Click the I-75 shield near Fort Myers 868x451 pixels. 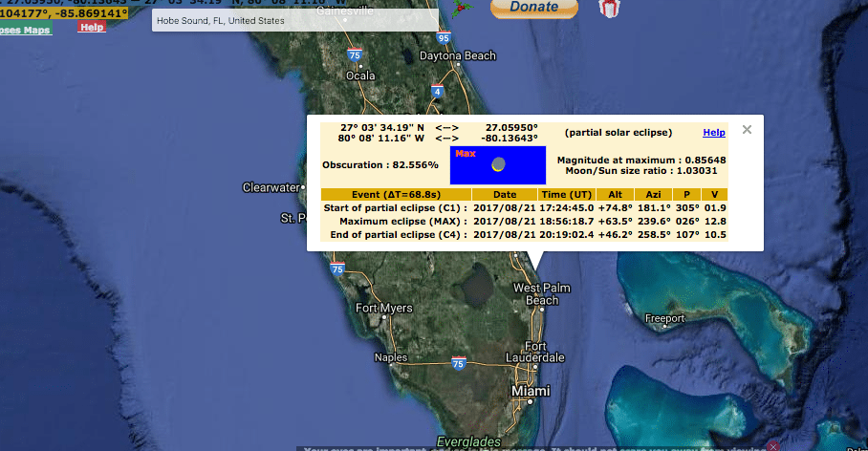coord(337,268)
